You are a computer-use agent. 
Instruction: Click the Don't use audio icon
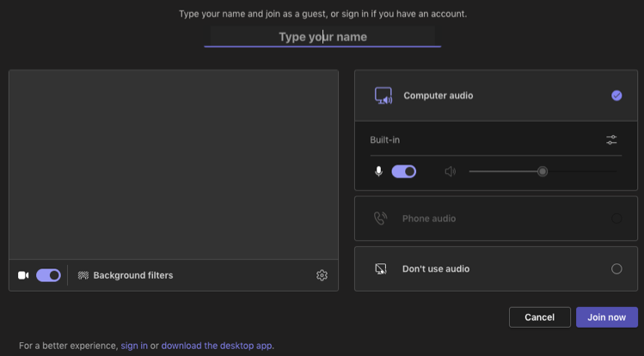point(381,269)
